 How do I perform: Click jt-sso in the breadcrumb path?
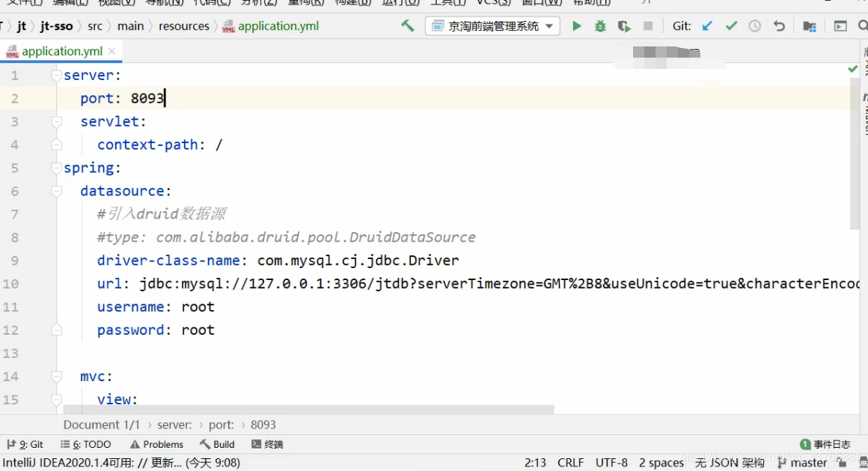point(56,26)
